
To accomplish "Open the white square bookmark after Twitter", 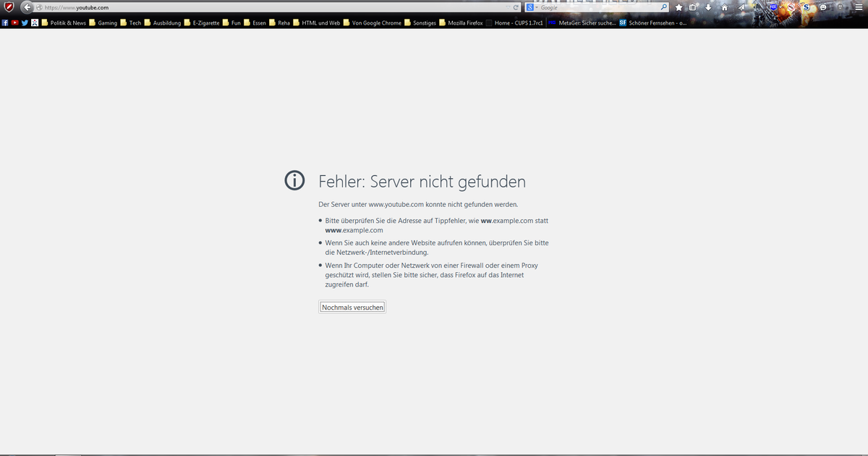I will [34, 22].
